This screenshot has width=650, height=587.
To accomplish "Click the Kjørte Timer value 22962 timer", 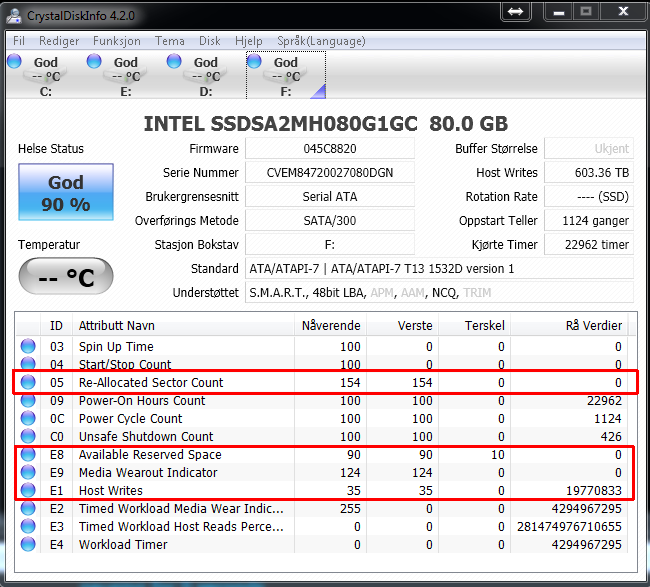I will [589, 245].
